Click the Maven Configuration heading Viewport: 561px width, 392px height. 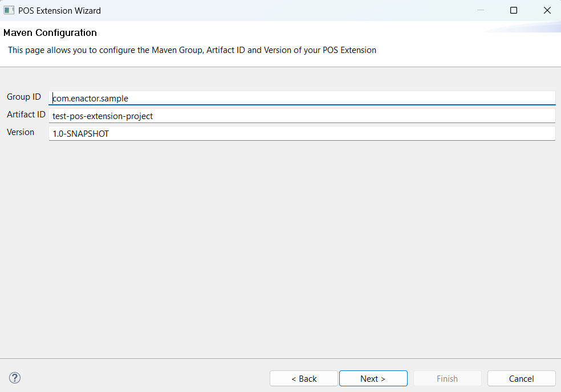(50, 32)
